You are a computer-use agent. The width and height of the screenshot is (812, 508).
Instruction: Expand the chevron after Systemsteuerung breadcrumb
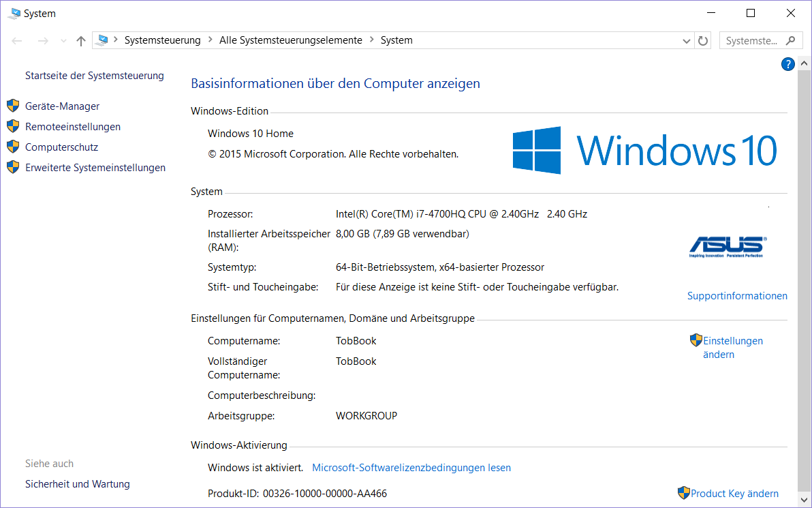point(210,40)
